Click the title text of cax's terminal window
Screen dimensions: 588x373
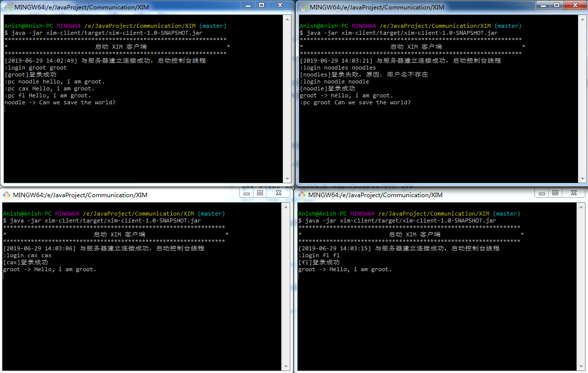click(x=80, y=195)
